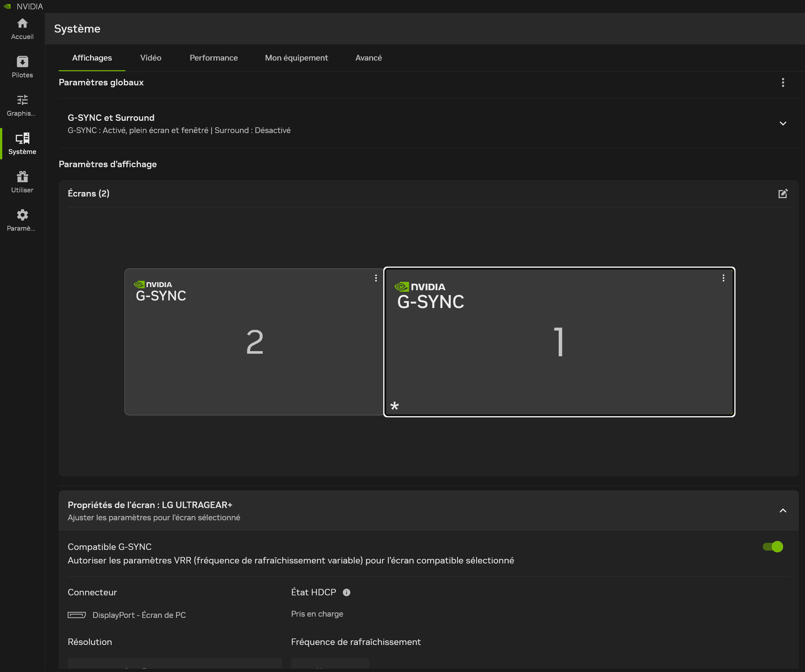Open the Avancé tab
The image size is (805, 672).
point(368,58)
